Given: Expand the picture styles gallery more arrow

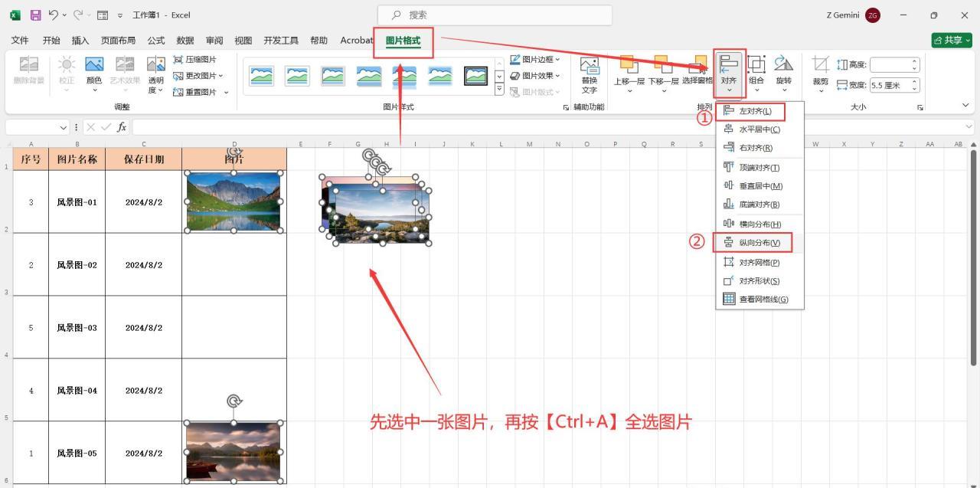Looking at the screenshot, I should (x=500, y=90).
